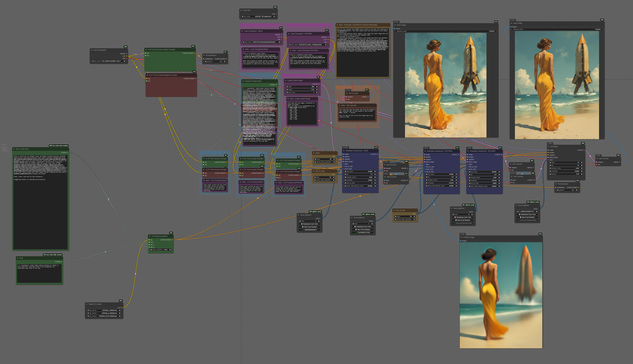633x364 pixels.
Task: Collapse the Preview Image node via its dot
Action: [461, 237]
